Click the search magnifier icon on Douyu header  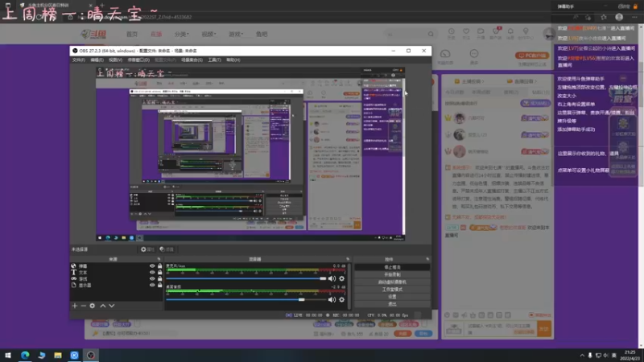(431, 34)
